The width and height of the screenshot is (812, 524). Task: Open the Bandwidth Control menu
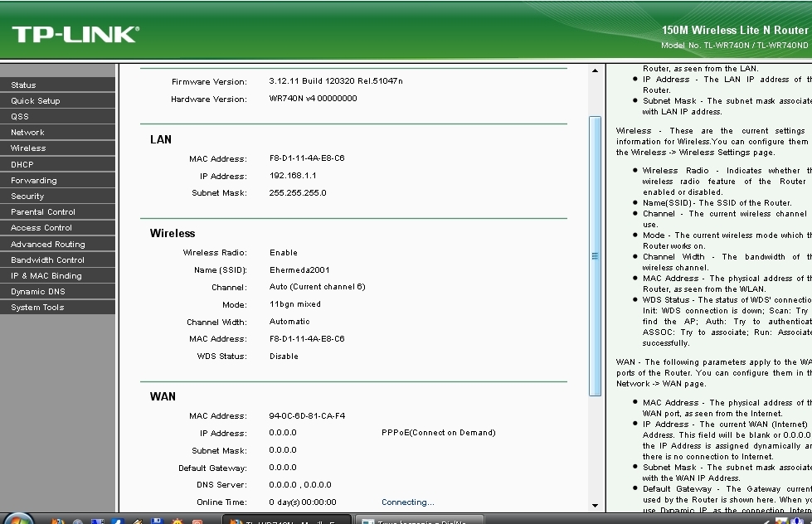point(57,260)
